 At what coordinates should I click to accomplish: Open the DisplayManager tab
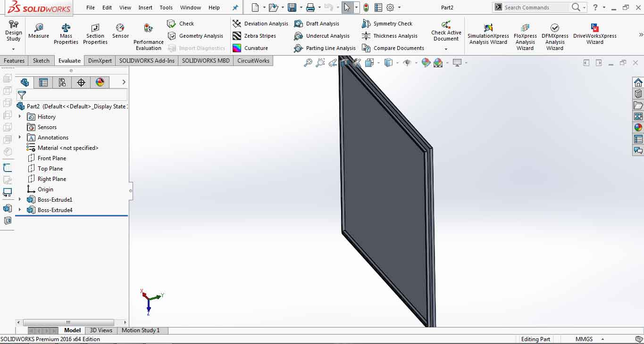click(x=100, y=82)
